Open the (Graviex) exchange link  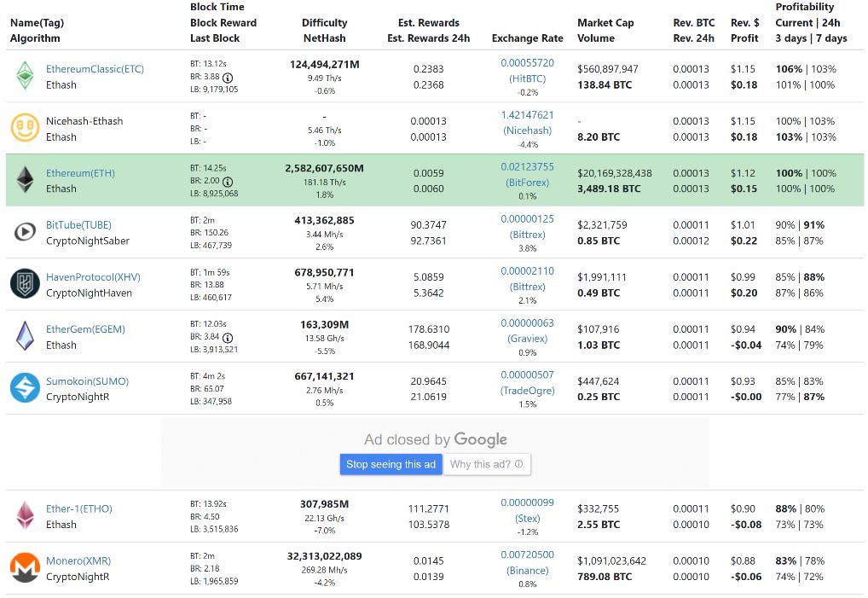click(528, 339)
